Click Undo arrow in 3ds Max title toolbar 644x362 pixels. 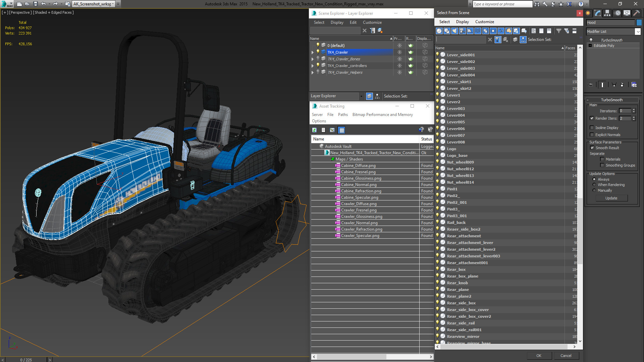tap(43, 4)
